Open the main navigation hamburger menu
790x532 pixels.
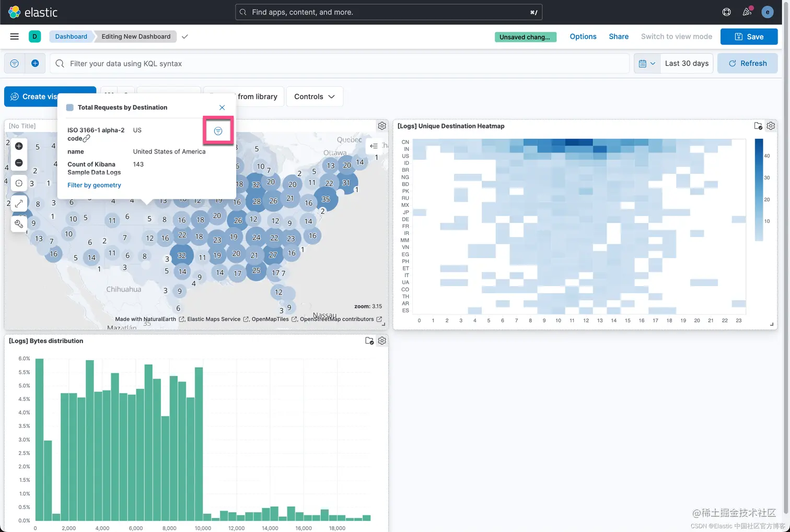(15, 37)
